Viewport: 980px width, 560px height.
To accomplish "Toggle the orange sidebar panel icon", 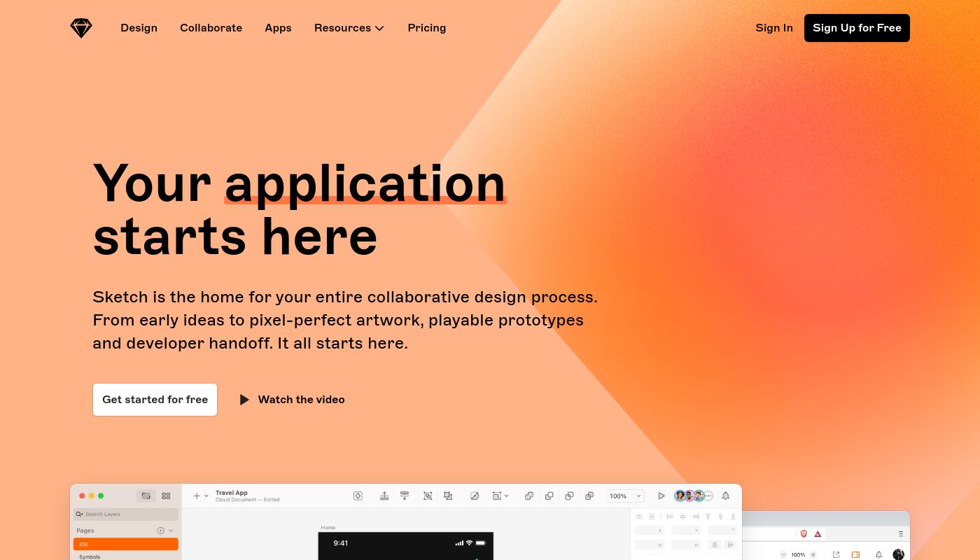I will [x=855, y=554].
